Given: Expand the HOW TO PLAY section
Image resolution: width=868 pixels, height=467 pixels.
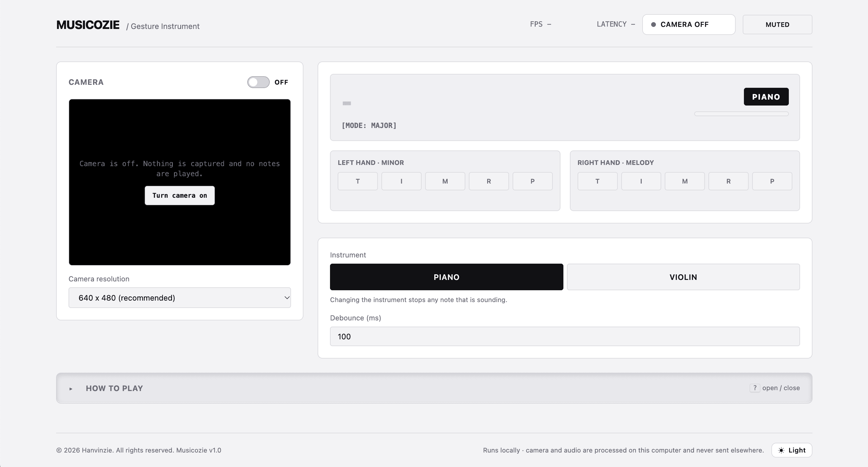Looking at the screenshot, I should click(x=434, y=388).
